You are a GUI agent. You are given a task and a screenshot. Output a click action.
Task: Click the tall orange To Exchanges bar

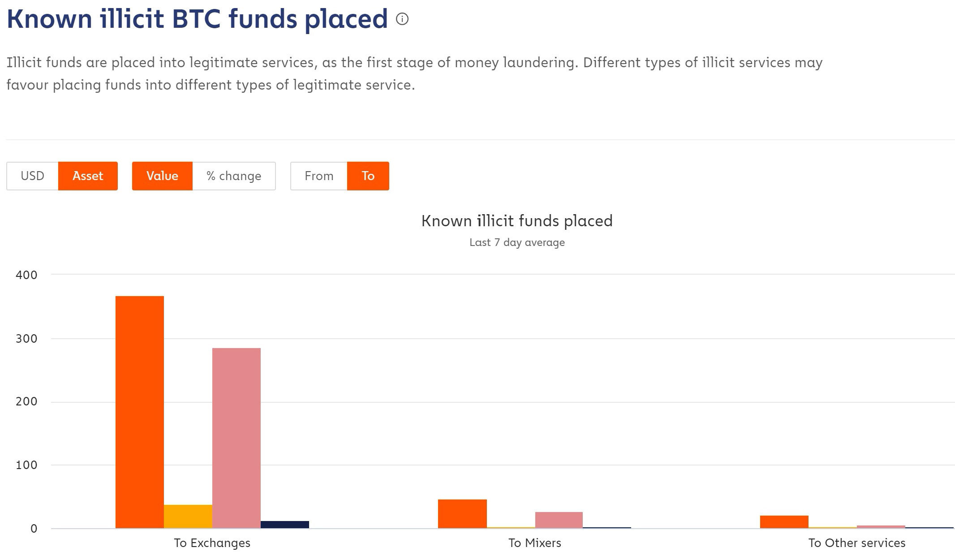pyautogui.click(x=140, y=412)
